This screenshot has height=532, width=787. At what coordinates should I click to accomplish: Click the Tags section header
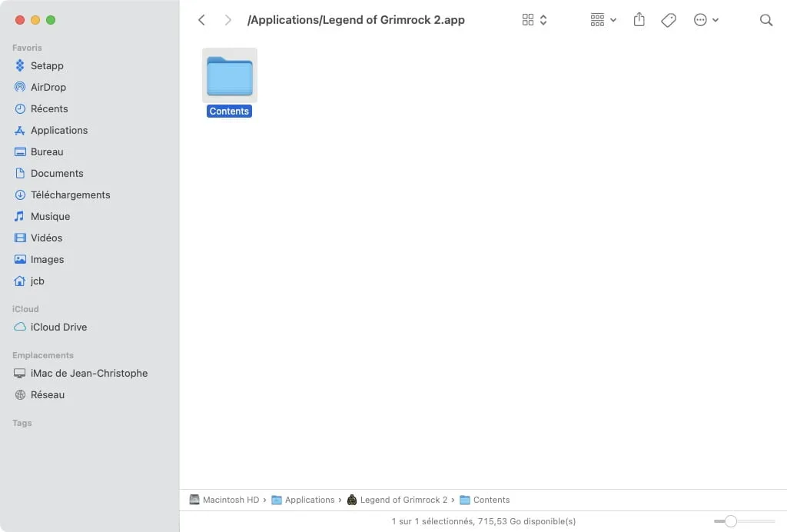click(x=22, y=423)
